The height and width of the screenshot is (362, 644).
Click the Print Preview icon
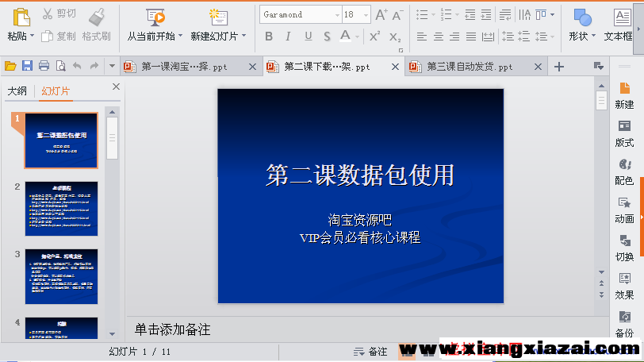pyautogui.click(x=61, y=66)
